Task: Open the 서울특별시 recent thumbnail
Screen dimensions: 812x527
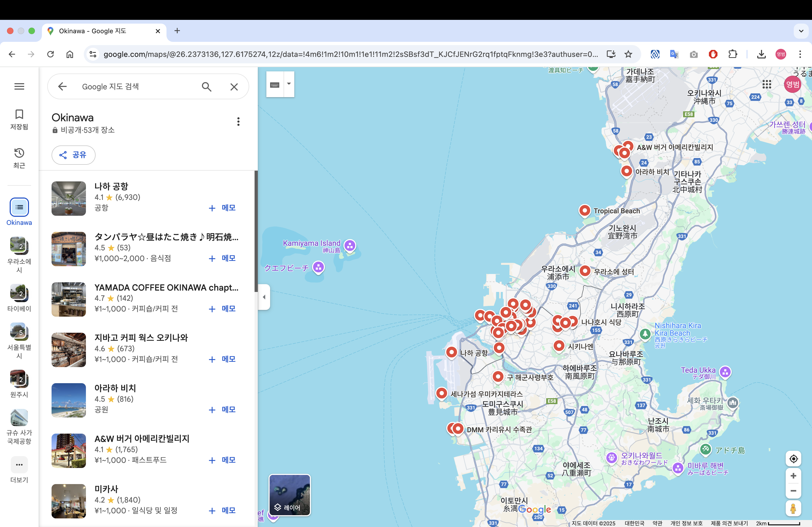Action: coord(19,331)
